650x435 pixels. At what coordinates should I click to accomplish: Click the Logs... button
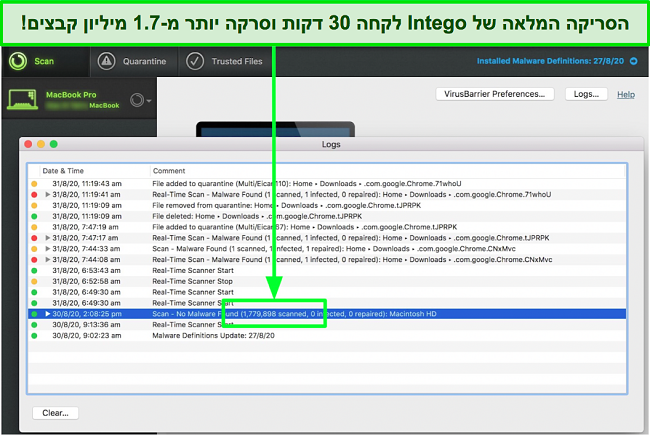586,94
